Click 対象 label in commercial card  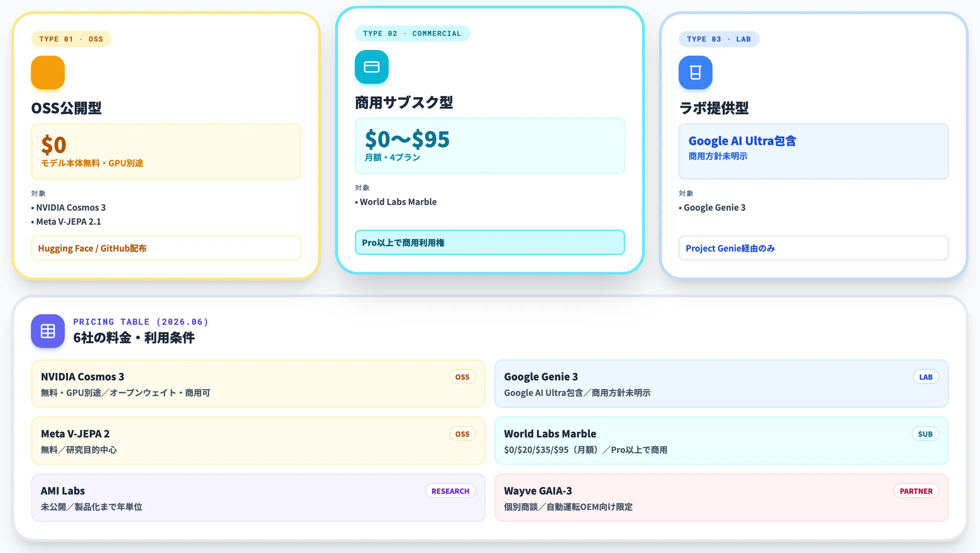tap(362, 188)
